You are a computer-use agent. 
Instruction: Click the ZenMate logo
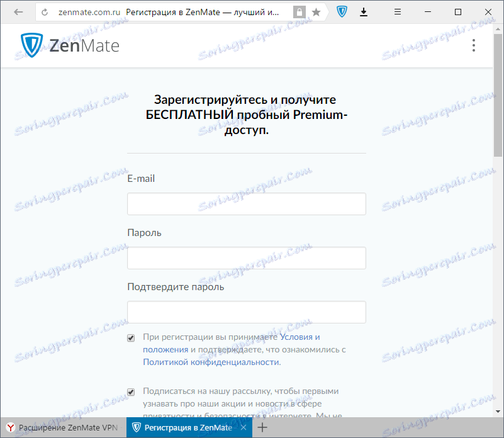tap(70, 45)
